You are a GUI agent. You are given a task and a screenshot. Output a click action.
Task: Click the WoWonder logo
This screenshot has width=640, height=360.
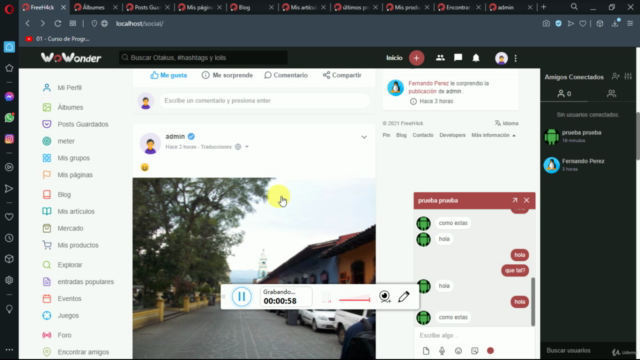[71, 58]
